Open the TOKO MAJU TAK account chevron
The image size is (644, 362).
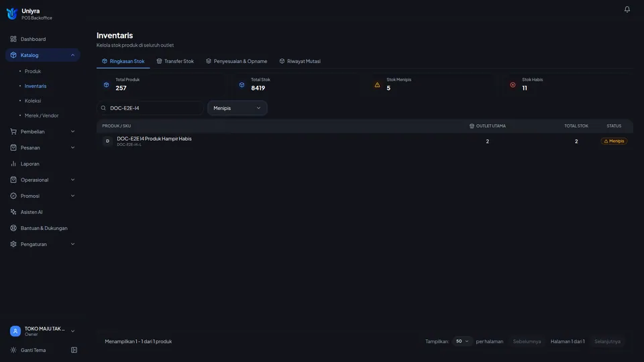tap(72, 330)
